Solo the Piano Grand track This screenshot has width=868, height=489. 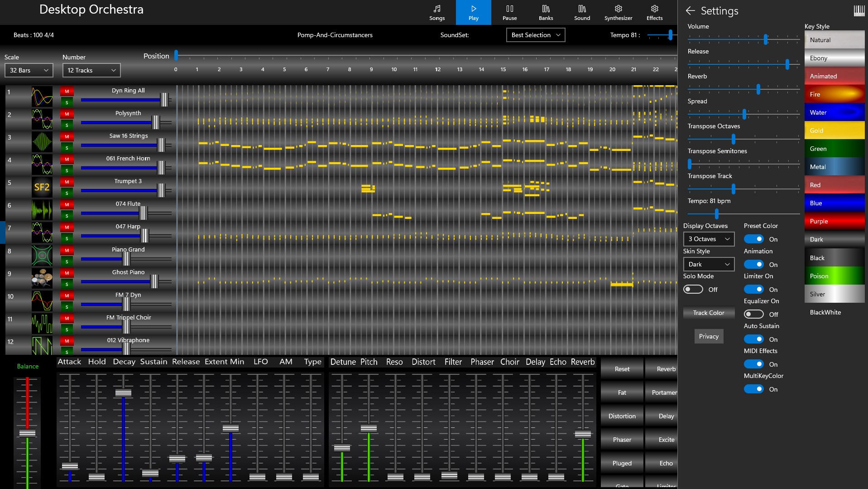66,262
